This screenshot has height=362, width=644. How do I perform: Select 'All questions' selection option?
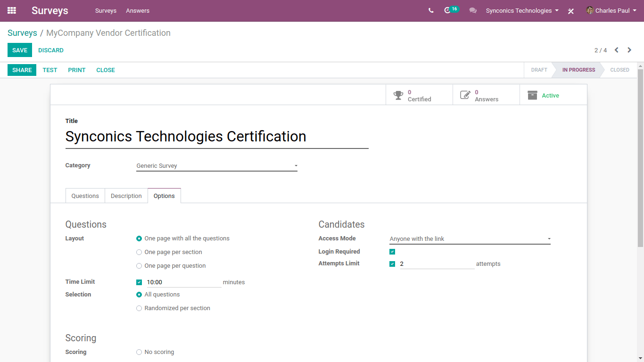139,295
